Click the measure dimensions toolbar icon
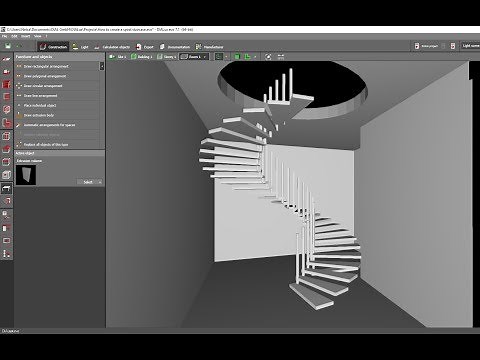This screenshot has width=480, height=360. click(281, 57)
